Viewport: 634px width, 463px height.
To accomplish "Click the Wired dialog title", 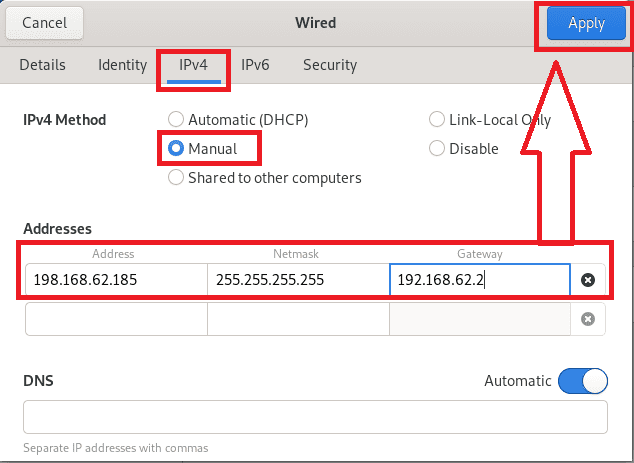I will pos(315,23).
